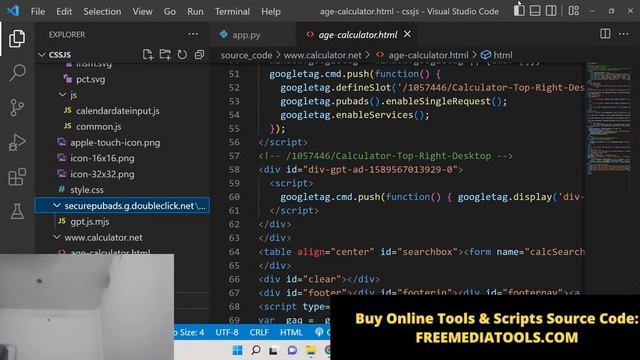Click line number 58 in gutter
This screenshot has width=640, height=360.
[x=234, y=170]
